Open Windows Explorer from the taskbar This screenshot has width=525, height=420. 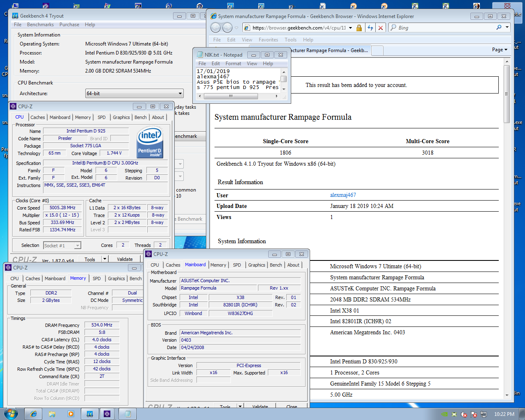click(52, 414)
